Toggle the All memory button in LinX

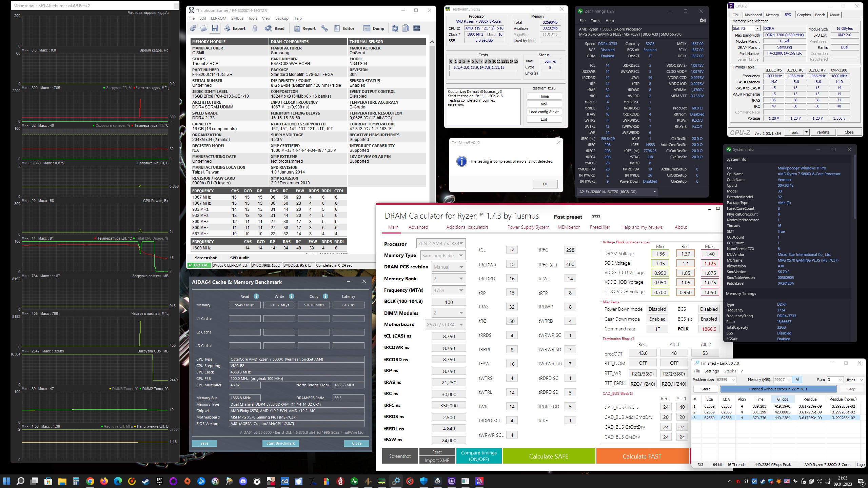pos(797,380)
